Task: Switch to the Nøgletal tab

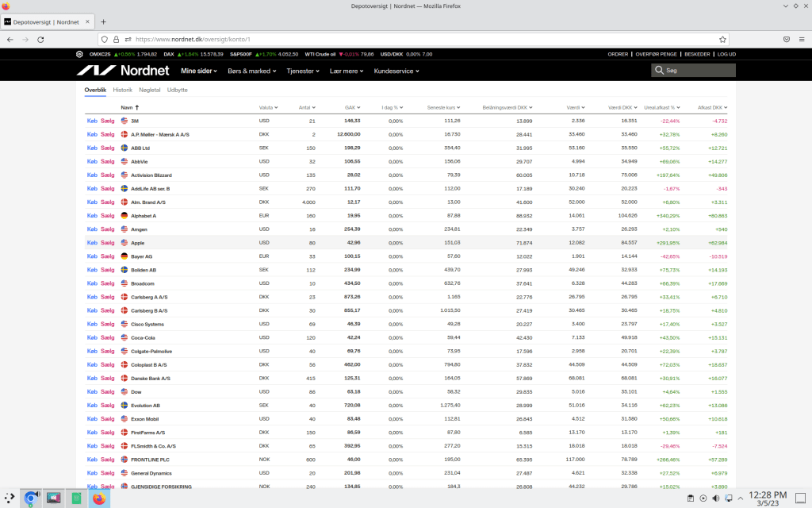Action: click(x=150, y=90)
